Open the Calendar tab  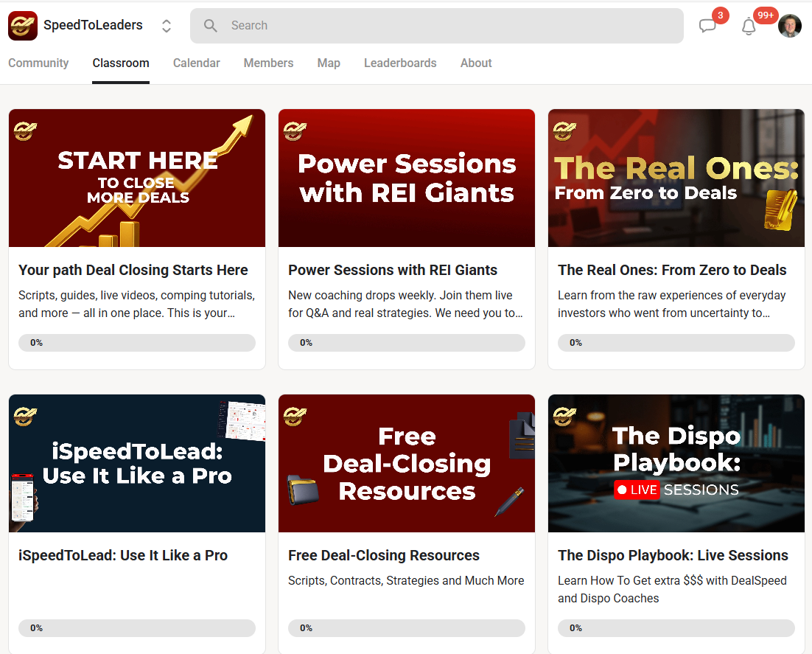pos(196,63)
